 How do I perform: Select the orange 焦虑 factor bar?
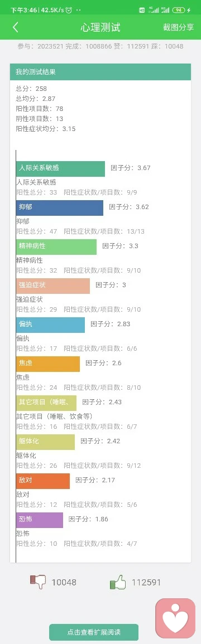click(48, 364)
